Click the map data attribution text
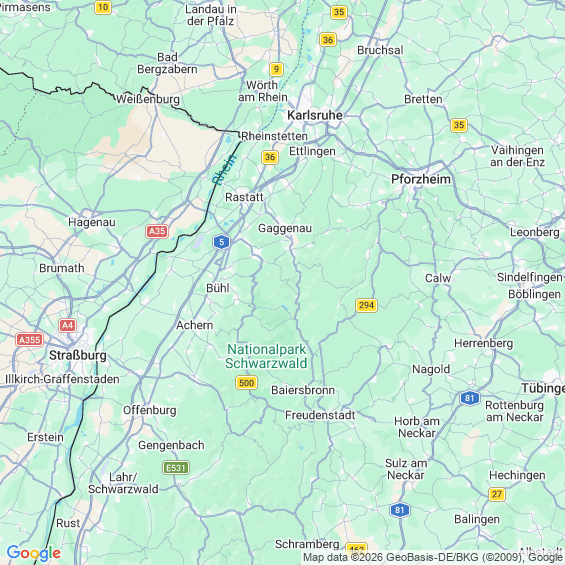 (433, 558)
